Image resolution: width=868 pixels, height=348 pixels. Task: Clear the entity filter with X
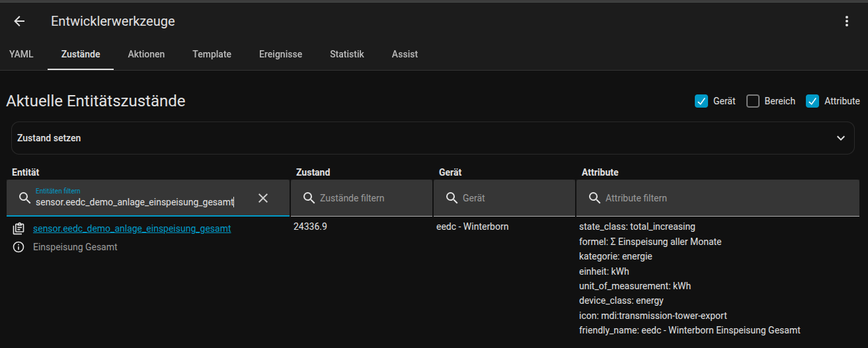pyautogui.click(x=263, y=198)
